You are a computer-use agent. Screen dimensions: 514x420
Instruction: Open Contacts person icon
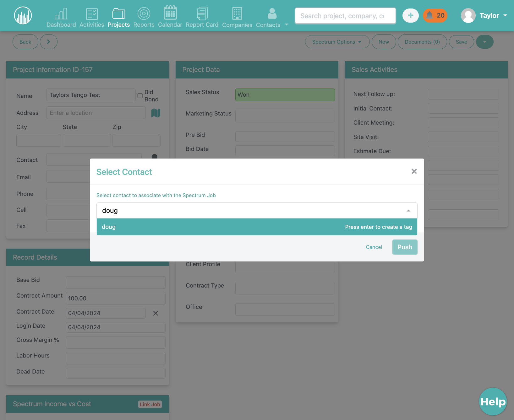272,13
